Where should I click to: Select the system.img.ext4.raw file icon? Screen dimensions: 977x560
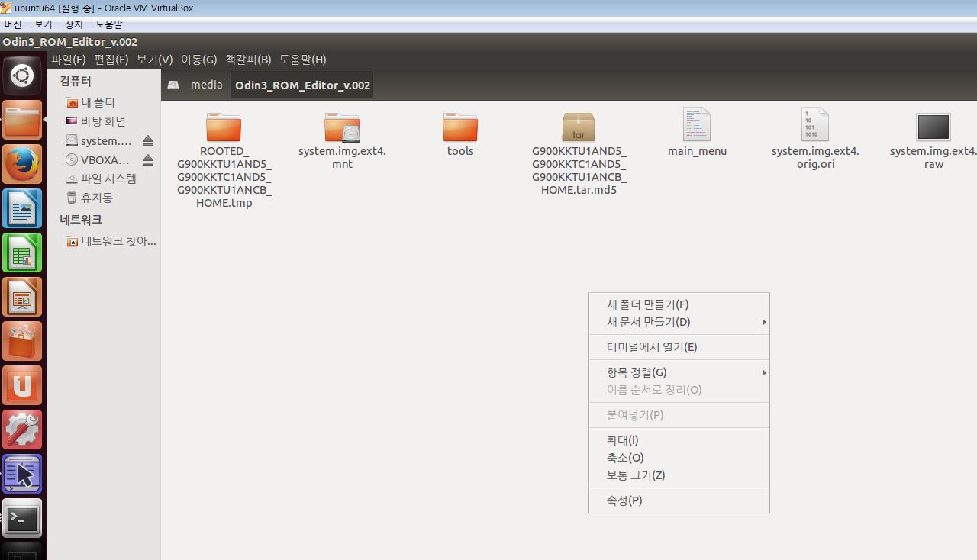coord(933,127)
